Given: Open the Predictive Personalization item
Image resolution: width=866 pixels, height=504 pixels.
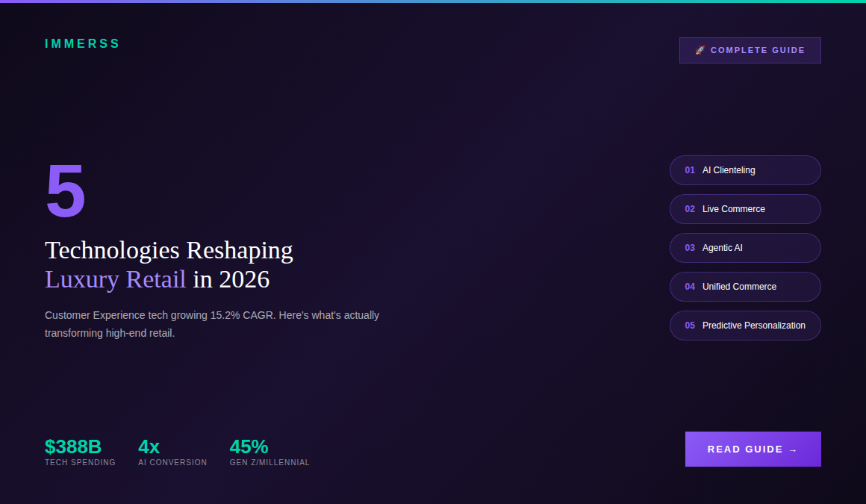Looking at the screenshot, I should [x=747, y=326].
